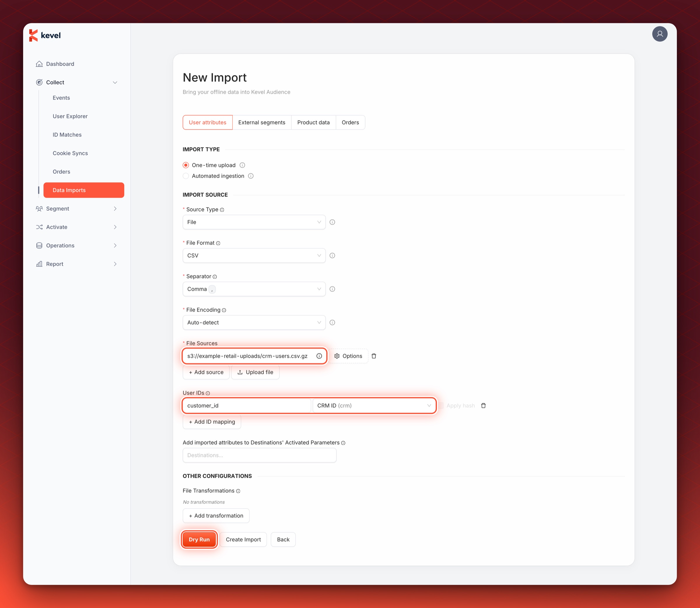Open the Source Type dropdown showing File

coord(254,222)
